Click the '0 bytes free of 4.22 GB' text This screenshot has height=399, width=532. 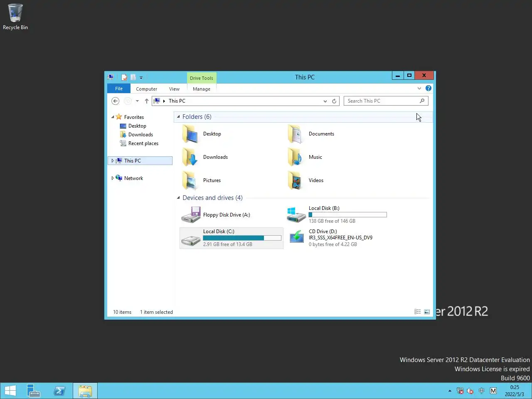coord(333,244)
